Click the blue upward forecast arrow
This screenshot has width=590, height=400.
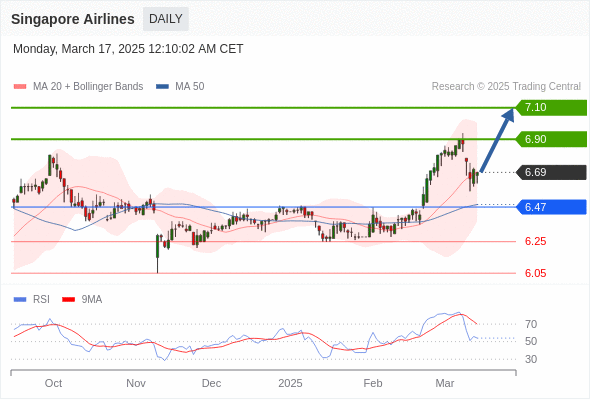(x=497, y=140)
